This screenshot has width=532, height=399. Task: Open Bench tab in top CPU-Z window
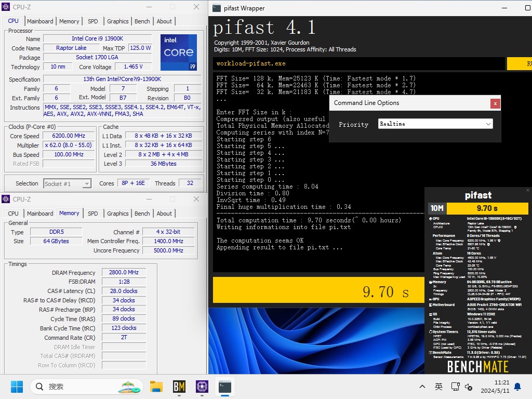tap(142, 21)
